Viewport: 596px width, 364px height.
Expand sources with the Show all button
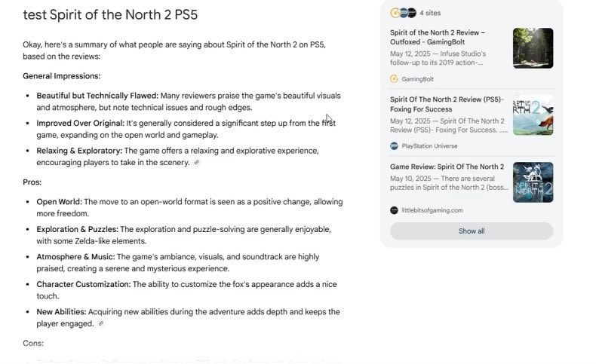pyautogui.click(x=472, y=231)
